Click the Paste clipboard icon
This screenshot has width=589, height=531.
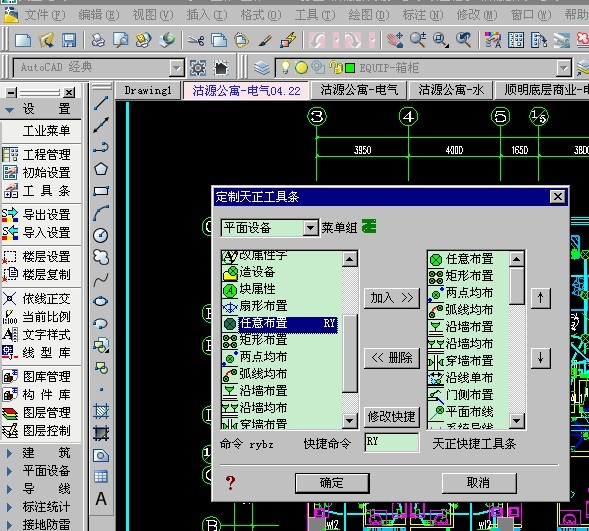[x=242, y=40]
